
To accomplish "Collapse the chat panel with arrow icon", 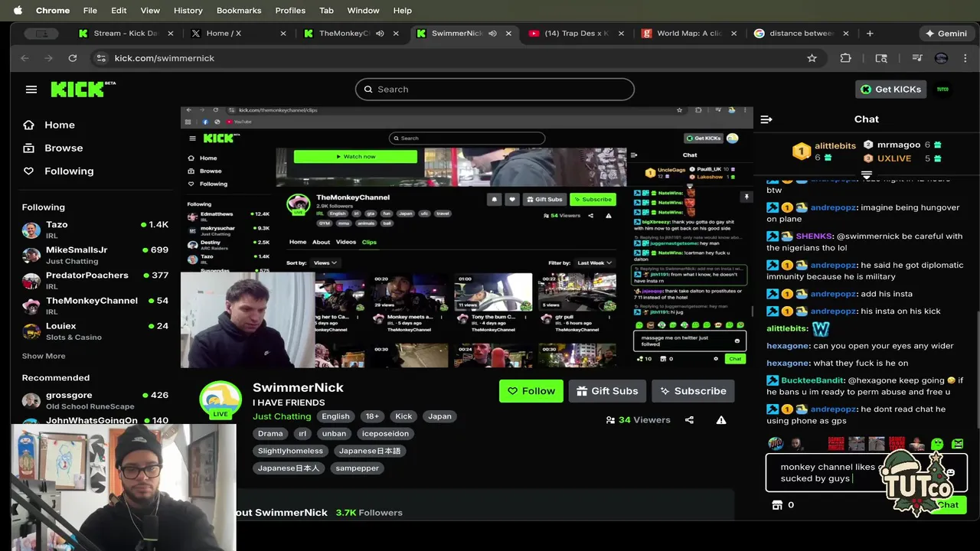I will click(x=766, y=119).
